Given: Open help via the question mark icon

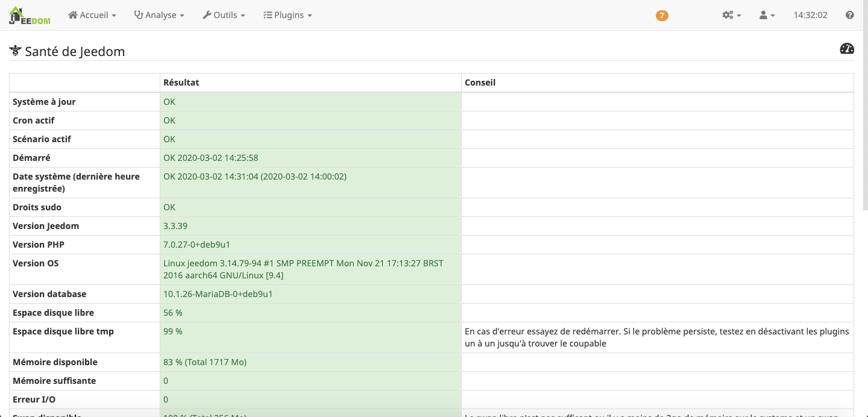Looking at the screenshot, I should (850, 15).
